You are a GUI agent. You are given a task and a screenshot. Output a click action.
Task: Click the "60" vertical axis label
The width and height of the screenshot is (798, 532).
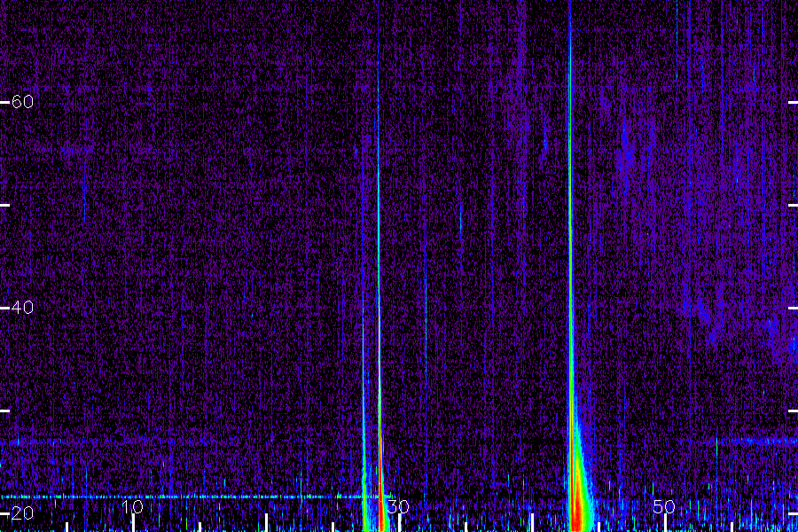click(x=22, y=102)
